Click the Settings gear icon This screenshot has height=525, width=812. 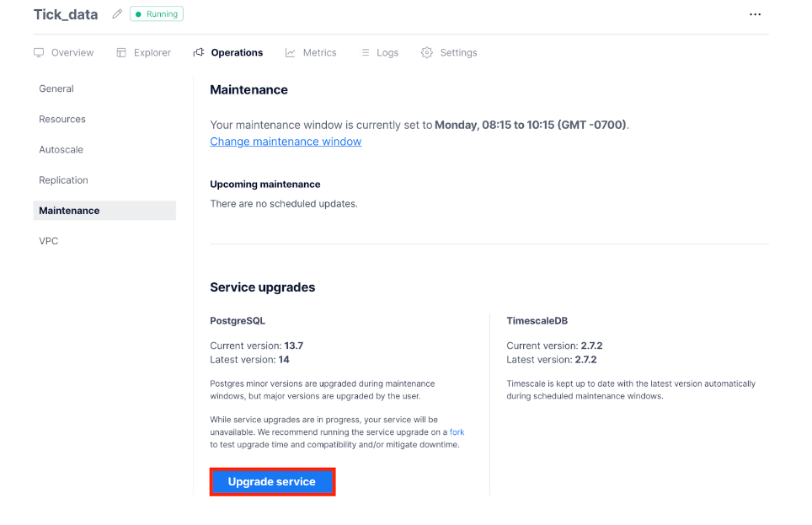coord(427,52)
